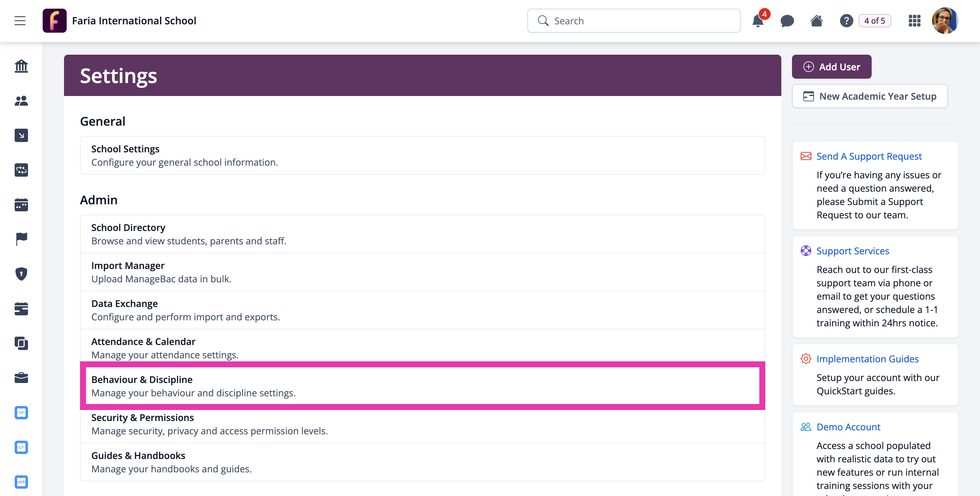Click the 4 of 5 progress badge
The height and width of the screenshot is (496, 980).
pos(875,21)
